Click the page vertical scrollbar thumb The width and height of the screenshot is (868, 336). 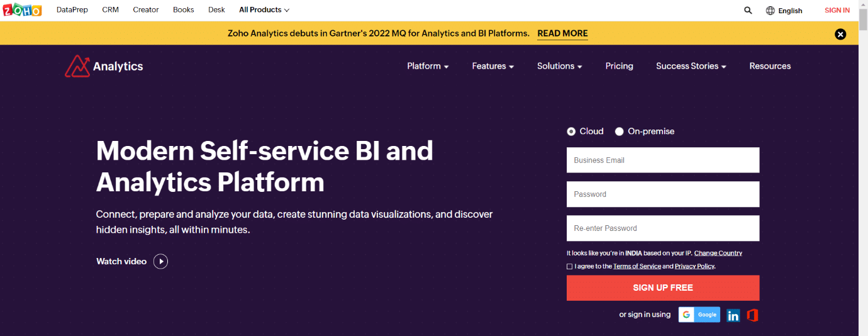[863, 20]
